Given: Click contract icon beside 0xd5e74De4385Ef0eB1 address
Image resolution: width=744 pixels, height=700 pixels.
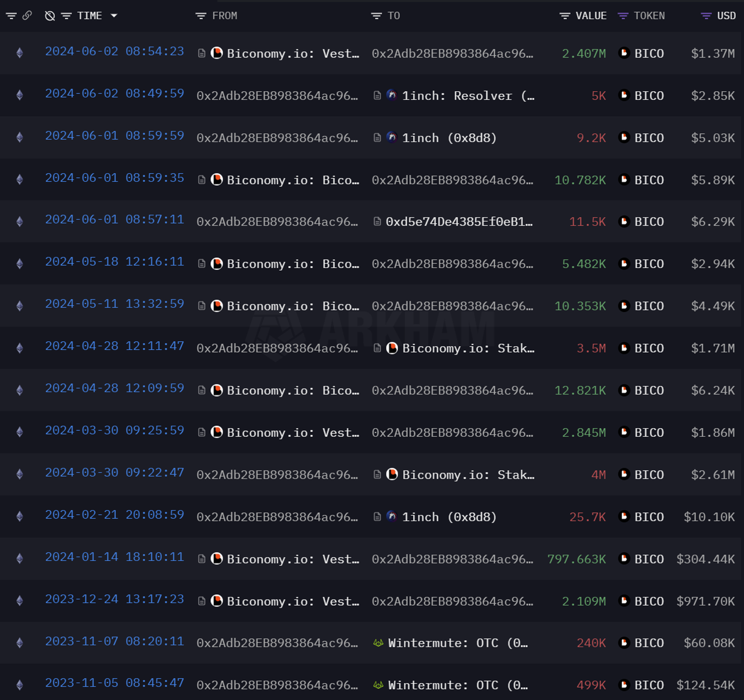Looking at the screenshot, I should pyautogui.click(x=377, y=222).
